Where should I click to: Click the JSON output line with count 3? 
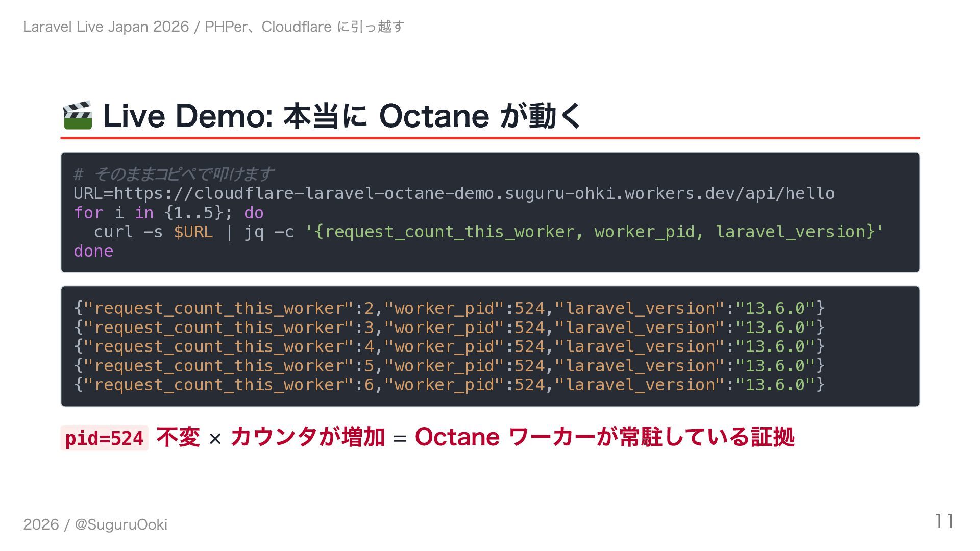coord(449,328)
